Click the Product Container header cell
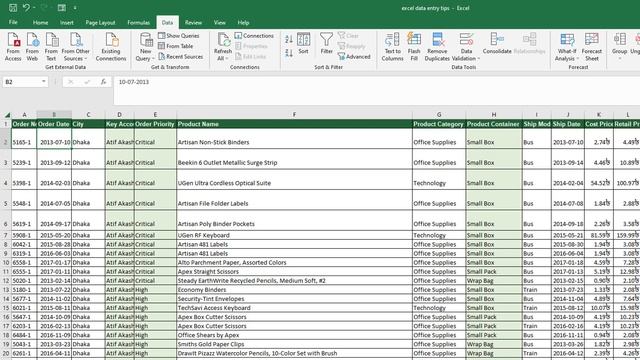640x360 pixels. [x=494, y=124]
